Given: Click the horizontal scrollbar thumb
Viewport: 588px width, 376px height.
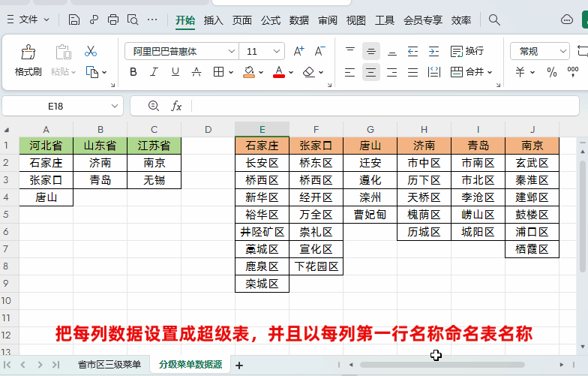Looking at the screenshot, I should 442,365.
